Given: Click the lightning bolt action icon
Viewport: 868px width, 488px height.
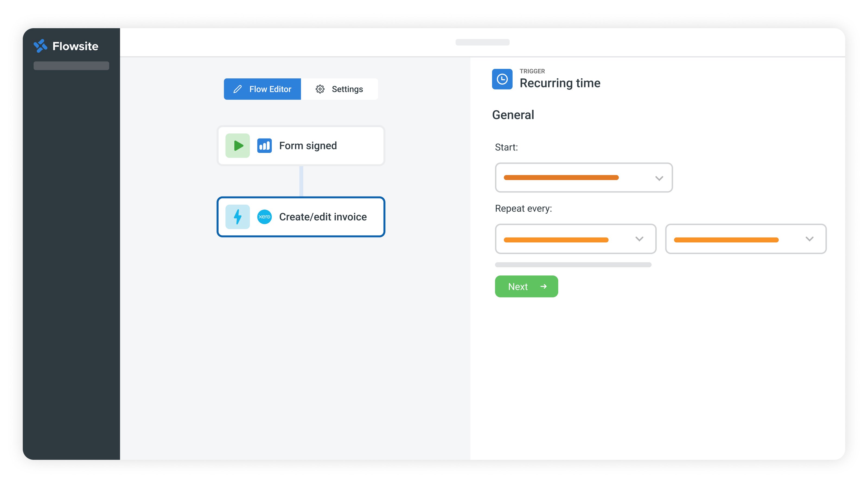Looking at the screenshot, I should tap(238, 217).
